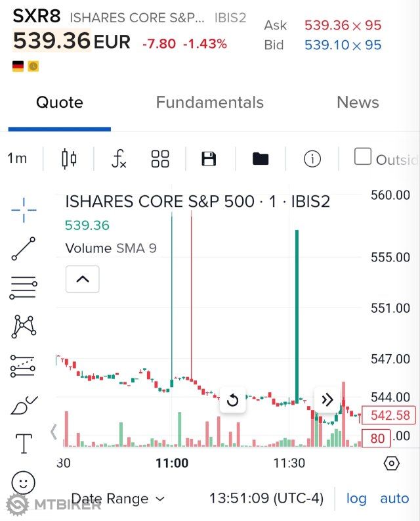Open the fx indicators menu

click(x=119, y=158)
